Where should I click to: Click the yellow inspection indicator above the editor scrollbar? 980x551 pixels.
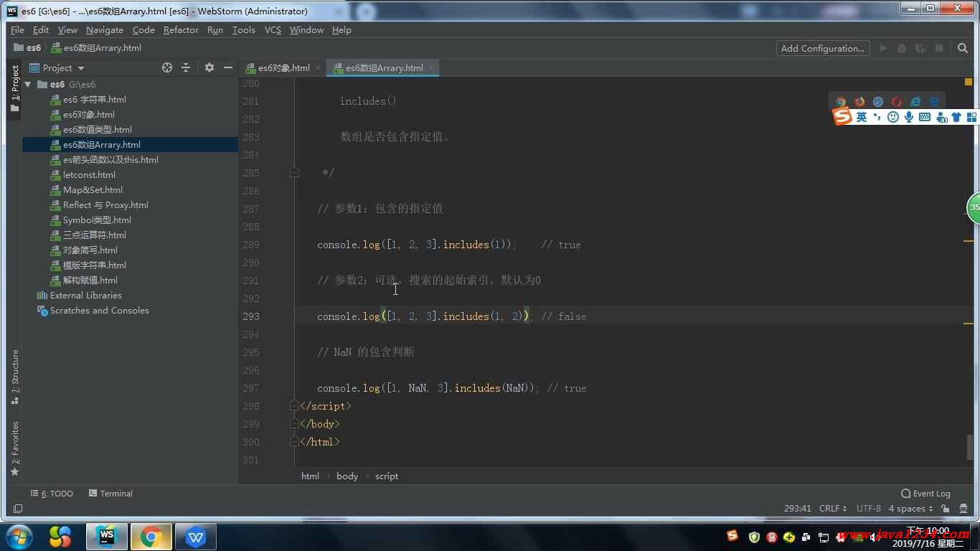pyautogui.click(x=969, y=83)
